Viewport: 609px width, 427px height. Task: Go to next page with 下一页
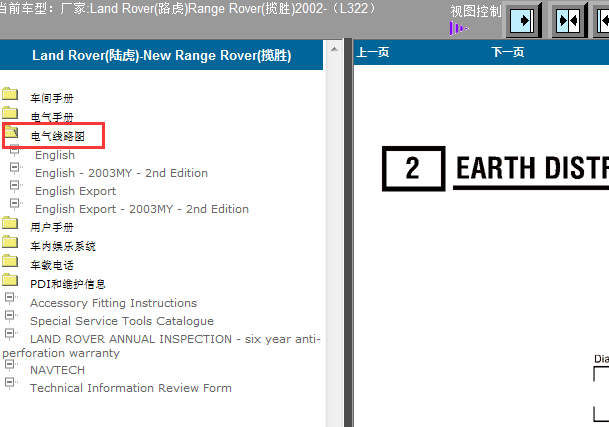coord(508,53)
